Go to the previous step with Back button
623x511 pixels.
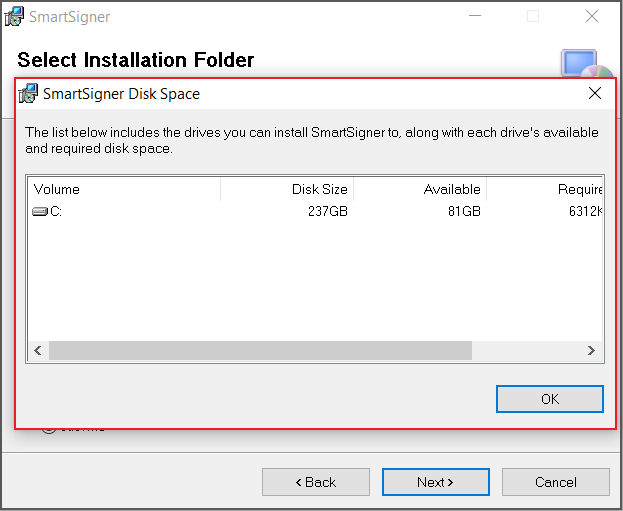pyautogui.click(x=316, y=482)
